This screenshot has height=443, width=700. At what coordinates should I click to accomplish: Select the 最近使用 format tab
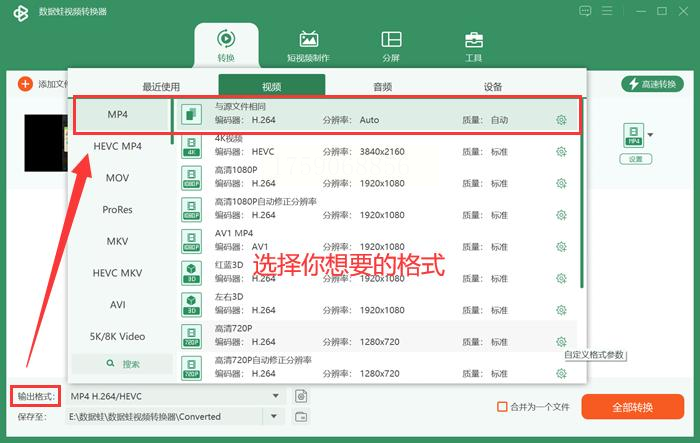click(161, 87)
